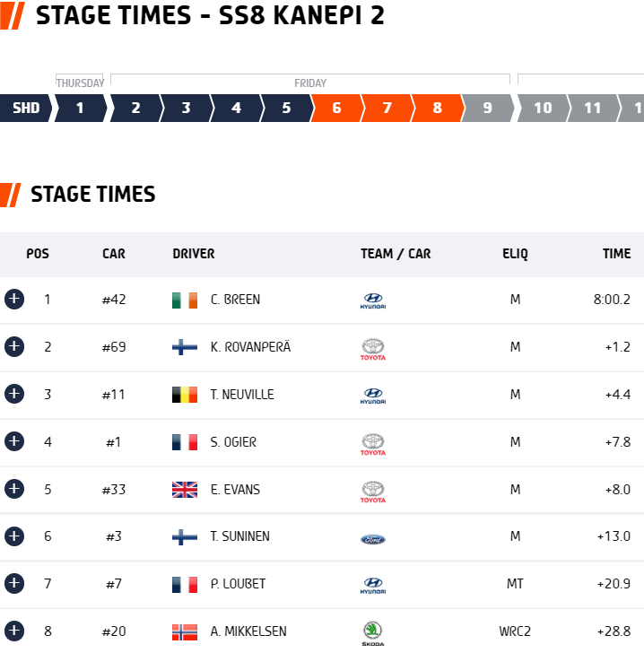This screenshot has width=644, height=653.
Task: Click the Belgian flag beside T. Neuville
Action: click(x=185, y=395)
